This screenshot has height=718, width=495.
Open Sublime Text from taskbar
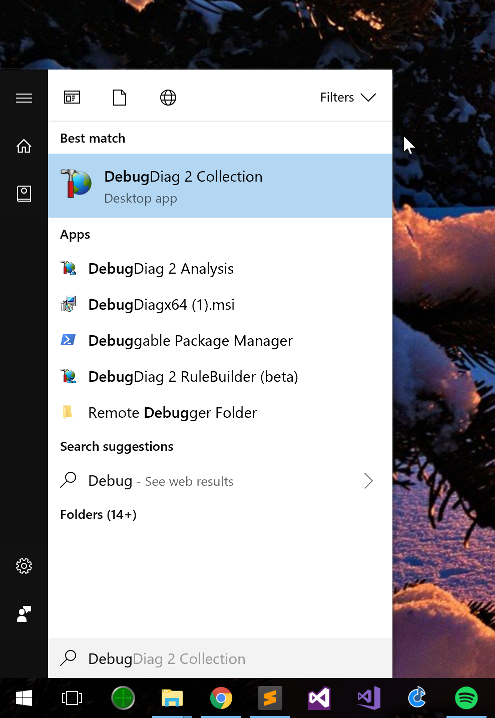270,698
